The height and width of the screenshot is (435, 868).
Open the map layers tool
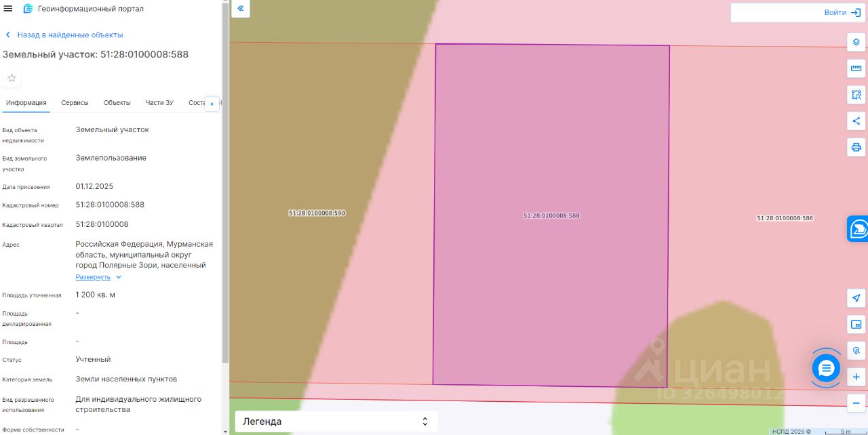pos(856,42)
